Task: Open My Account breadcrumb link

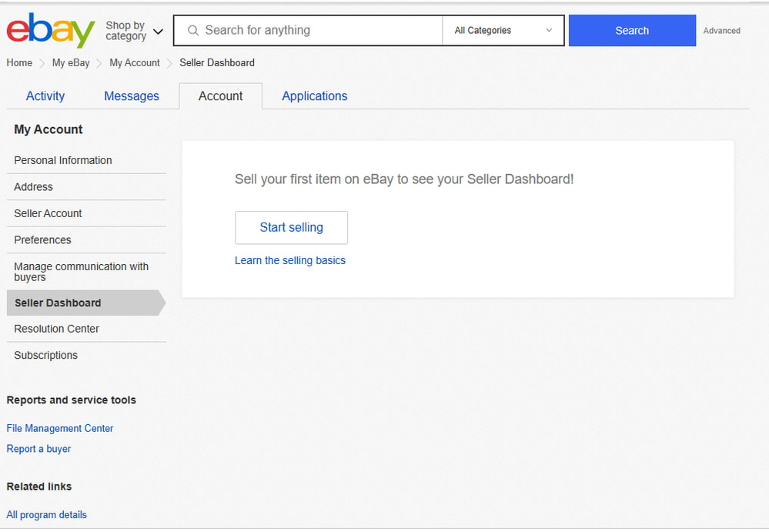Action: 135,63
